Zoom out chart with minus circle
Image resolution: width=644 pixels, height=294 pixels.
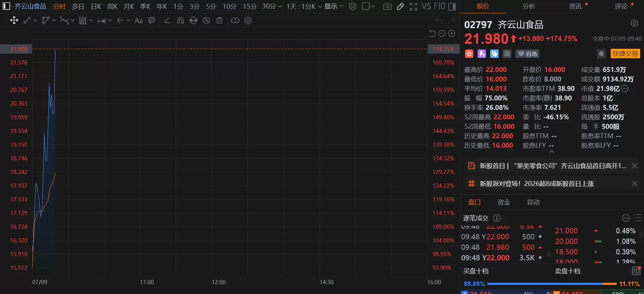[442, 33]
